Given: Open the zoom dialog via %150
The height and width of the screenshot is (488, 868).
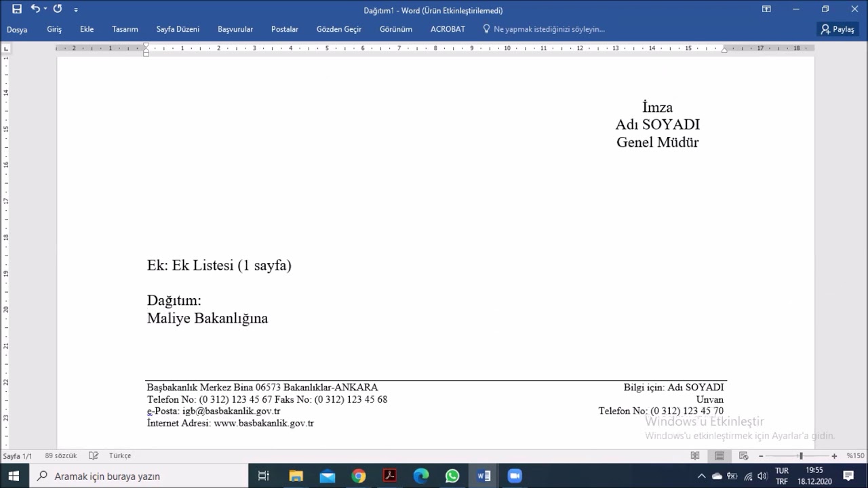Looking at the screenshot, I should pos(854,456).
